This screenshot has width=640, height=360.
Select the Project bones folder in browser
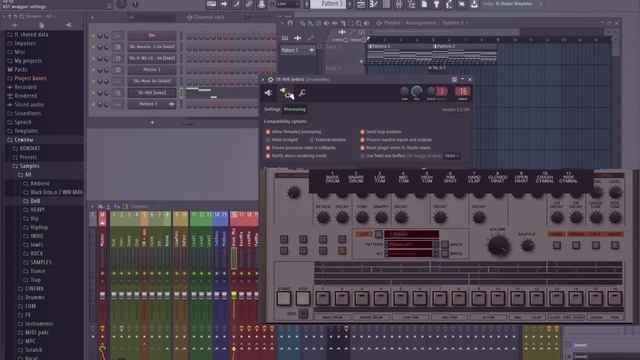point(31,78)
